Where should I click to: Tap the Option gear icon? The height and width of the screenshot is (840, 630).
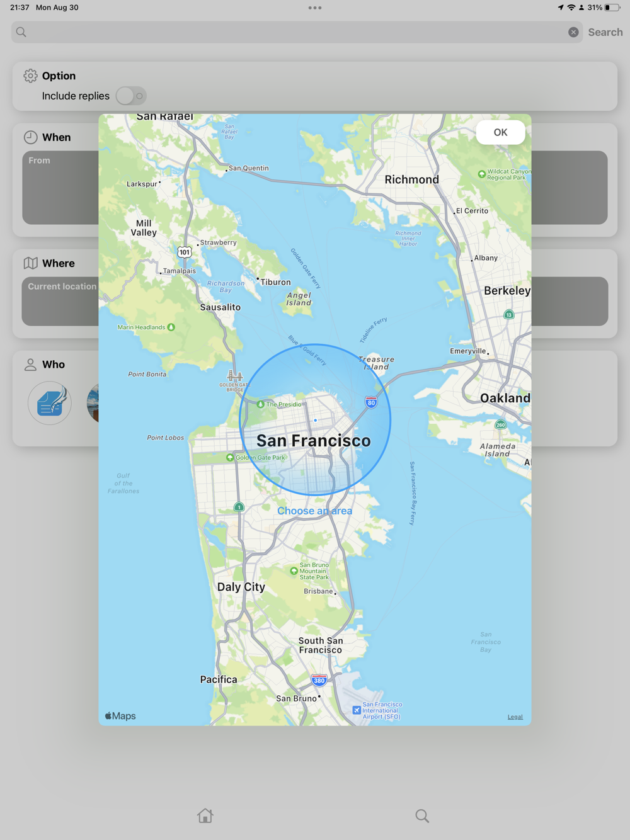[x=30, y=76]
